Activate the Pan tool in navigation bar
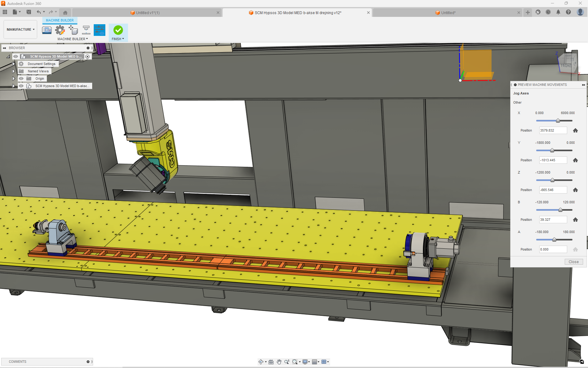 [279, 362]
